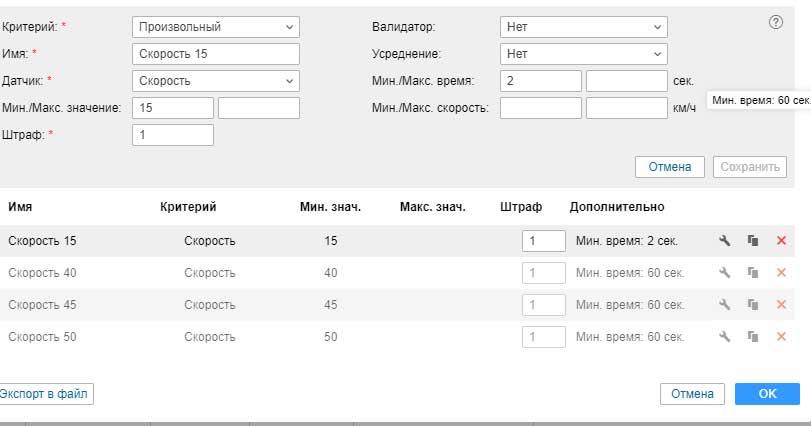Click the Имя text field
Viewport: 811px width, 426px height.
pos(215,54)
